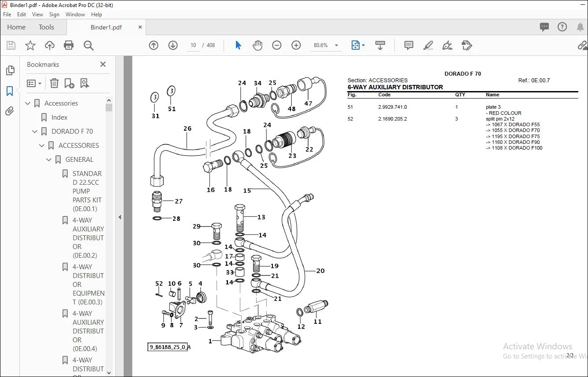Click part code 2.9929.741.0
Image resolution: width=588 pixels, height=377 pixels.
pyautogui.click(x=393, y=107)
